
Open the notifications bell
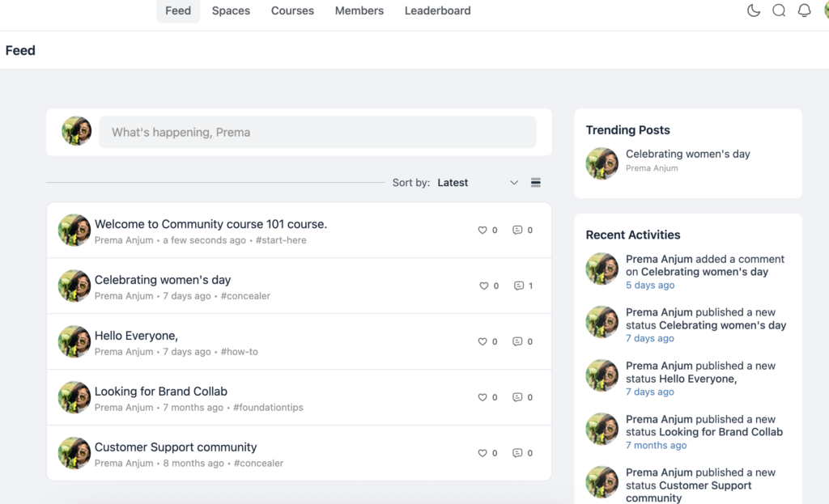coord(803,11)
